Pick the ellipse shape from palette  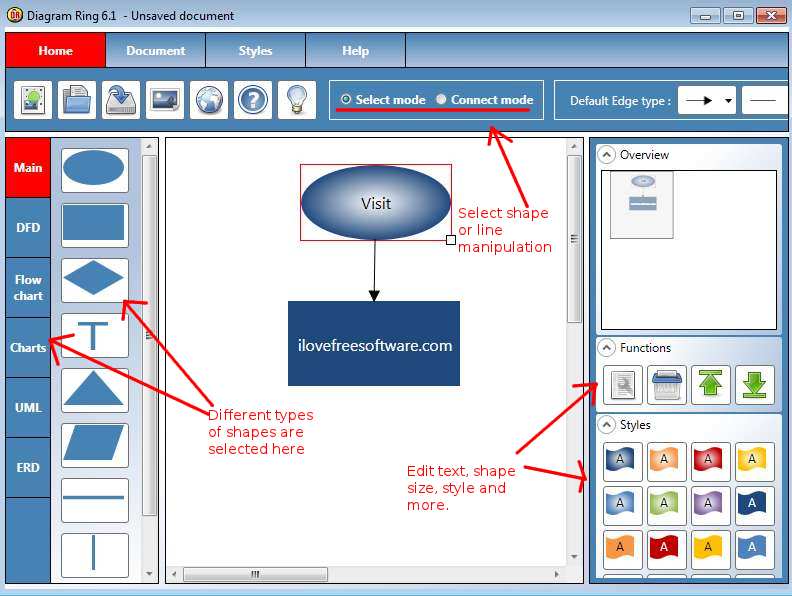[x=94, y=170]
